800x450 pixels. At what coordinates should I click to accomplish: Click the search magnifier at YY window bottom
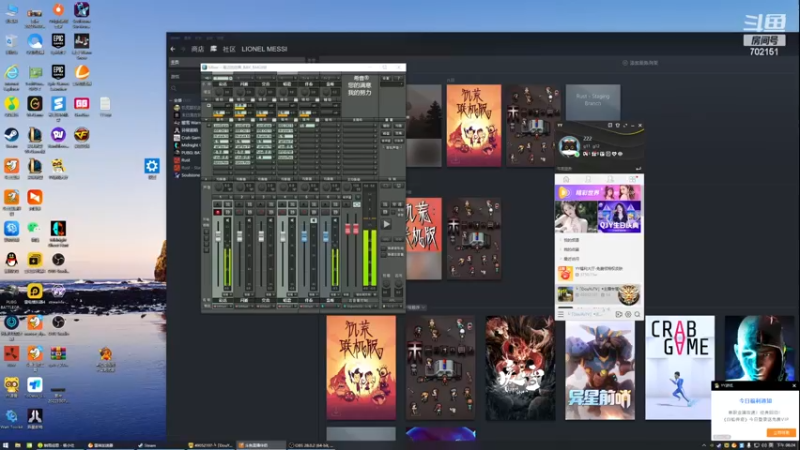637,314
